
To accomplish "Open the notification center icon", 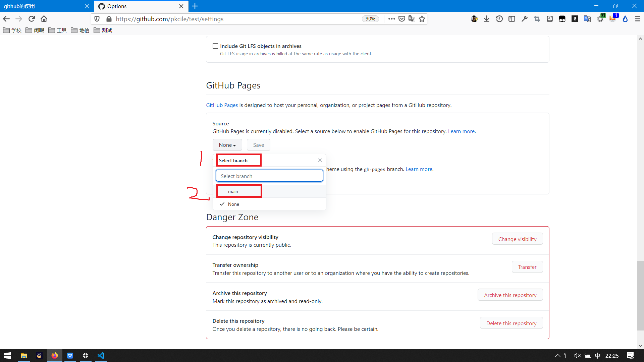I will click(630, 356).
